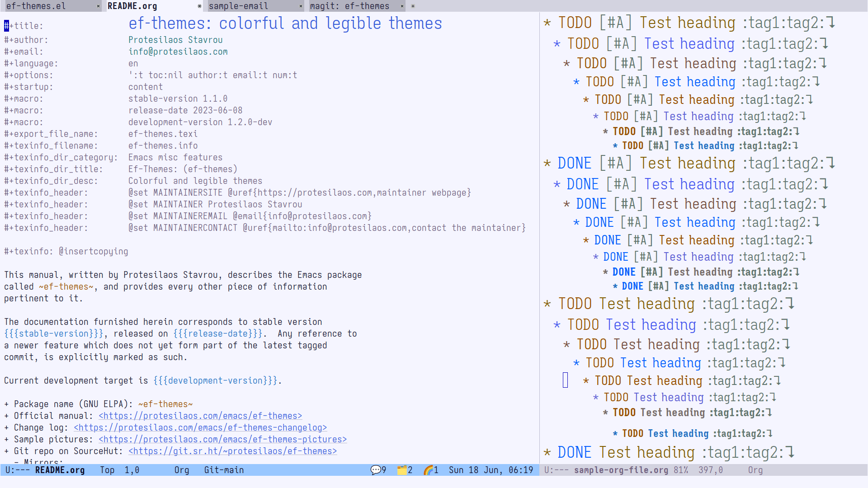Expand fold arrow of second-level DONE [#A] heading
The width and height of the screenshot is (868, 488).
click(x=824, y=184)
